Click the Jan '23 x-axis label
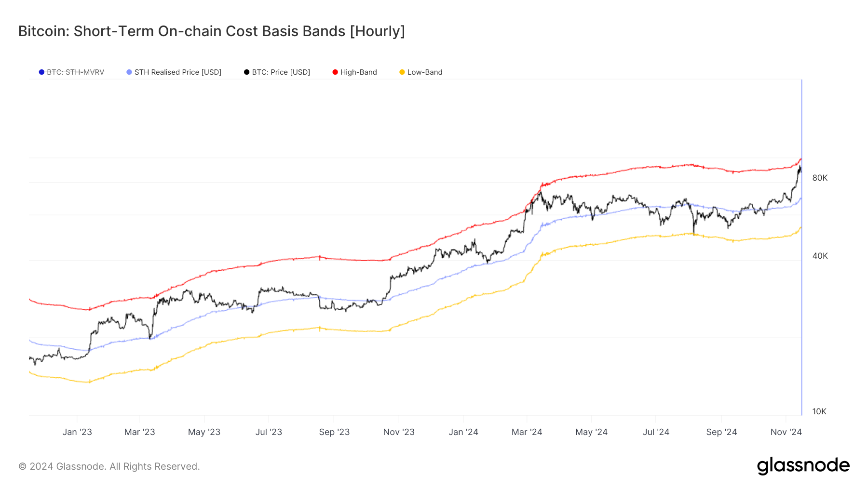 coord(77,432)
